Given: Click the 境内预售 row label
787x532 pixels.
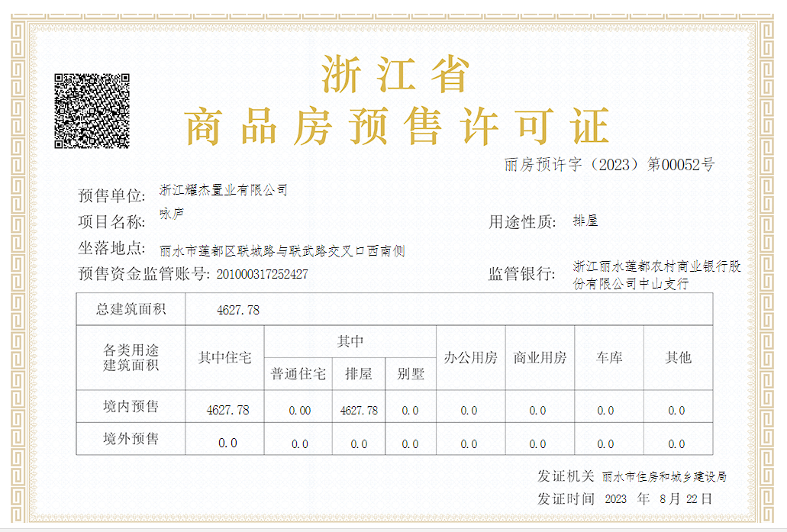Looking at the screenshot, I should pos(131,406).
